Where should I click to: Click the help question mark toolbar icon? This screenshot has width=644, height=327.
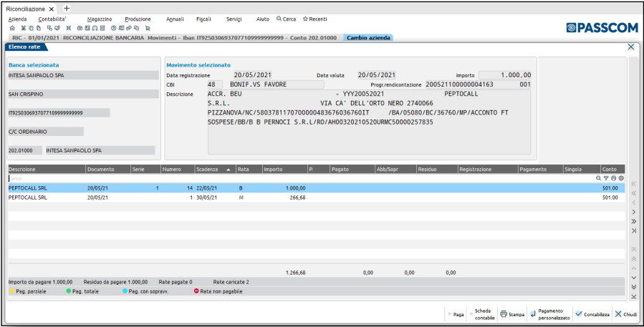[113, 28]
